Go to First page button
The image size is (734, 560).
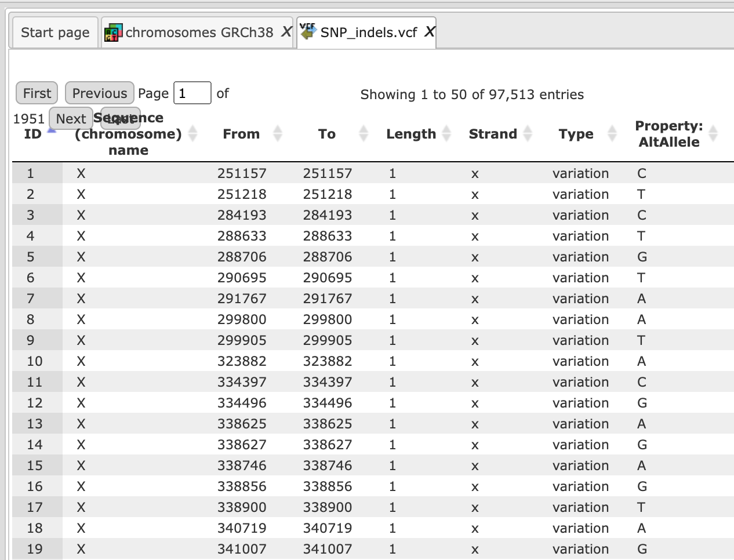click(x=37, y=93)
